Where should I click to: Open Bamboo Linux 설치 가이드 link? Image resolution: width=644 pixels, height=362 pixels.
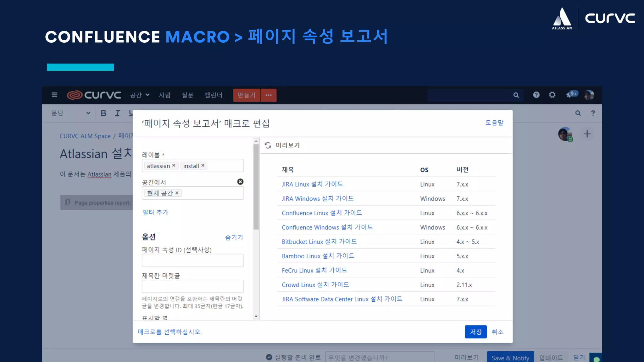[318, 256]
